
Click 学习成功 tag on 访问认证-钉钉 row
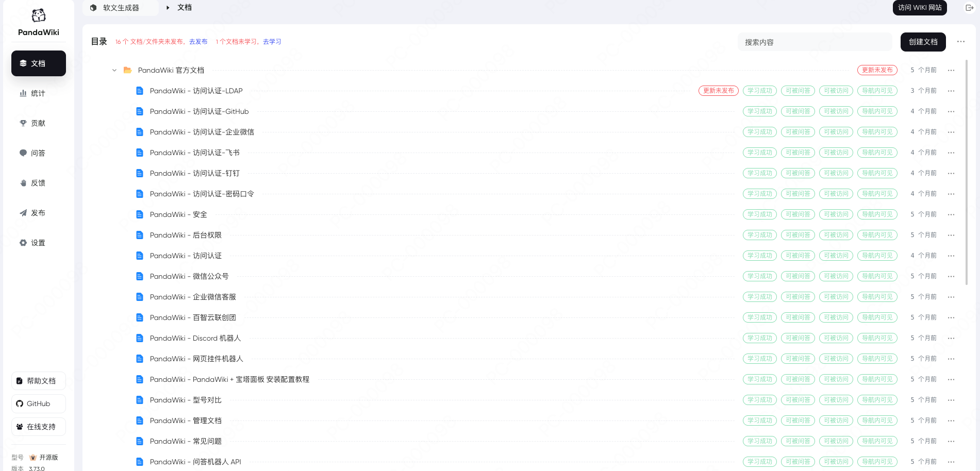point(760,173)
